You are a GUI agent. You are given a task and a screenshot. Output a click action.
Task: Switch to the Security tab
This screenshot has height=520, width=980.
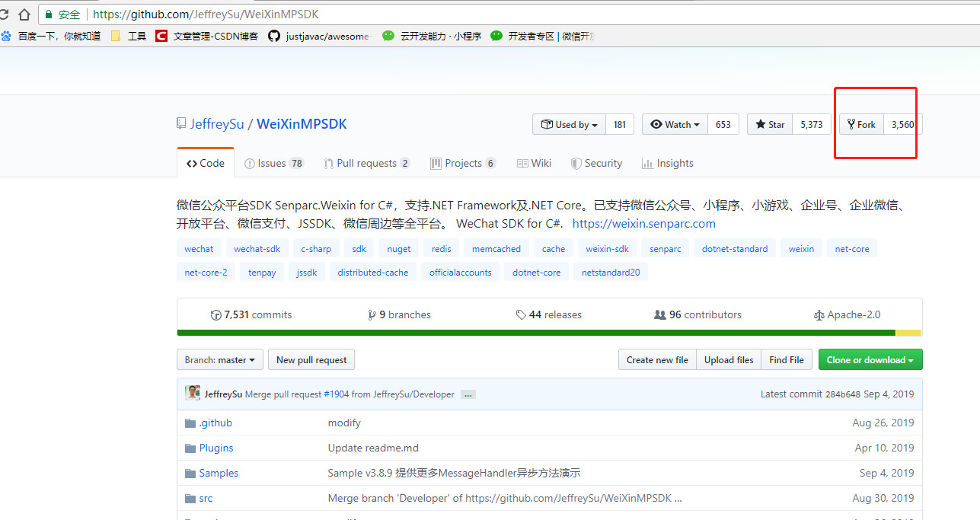[597, 163]
